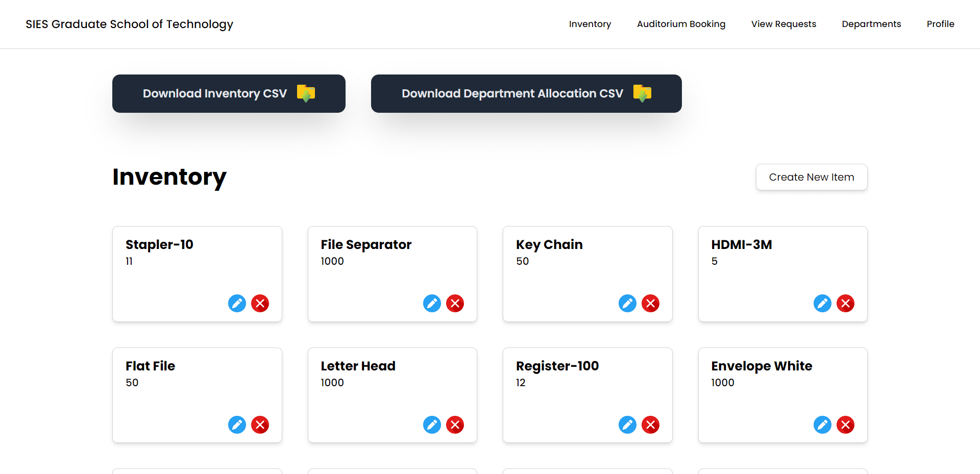The width and height of the screenshot is (980, 474).
Task: Click the Inventory page heading
Action: pos(169,177)
